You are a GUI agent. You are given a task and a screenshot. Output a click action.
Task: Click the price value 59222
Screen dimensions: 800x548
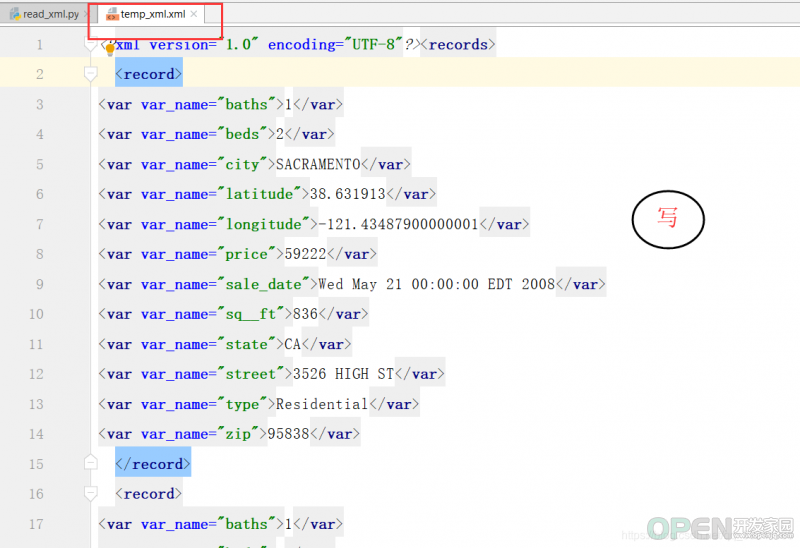[x=305, y=254]
